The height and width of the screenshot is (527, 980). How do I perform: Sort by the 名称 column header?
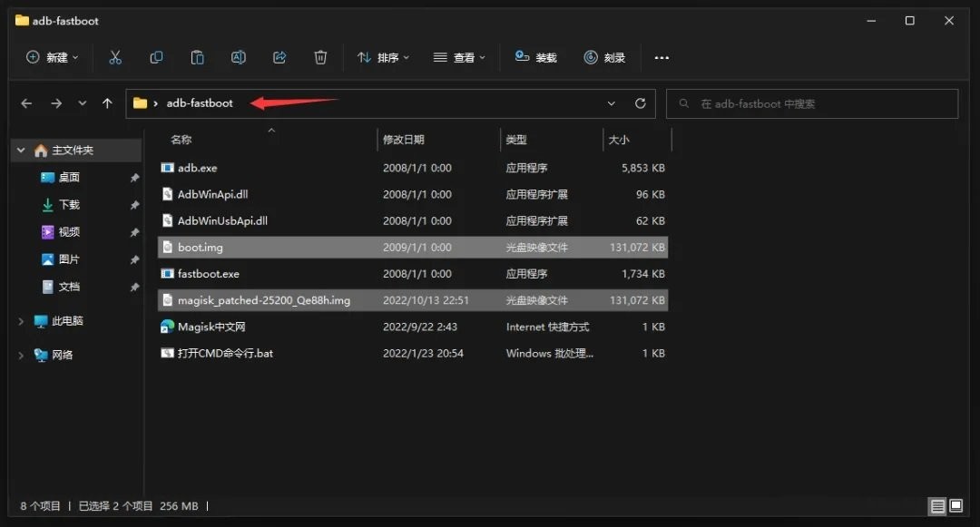coord(181,140)
